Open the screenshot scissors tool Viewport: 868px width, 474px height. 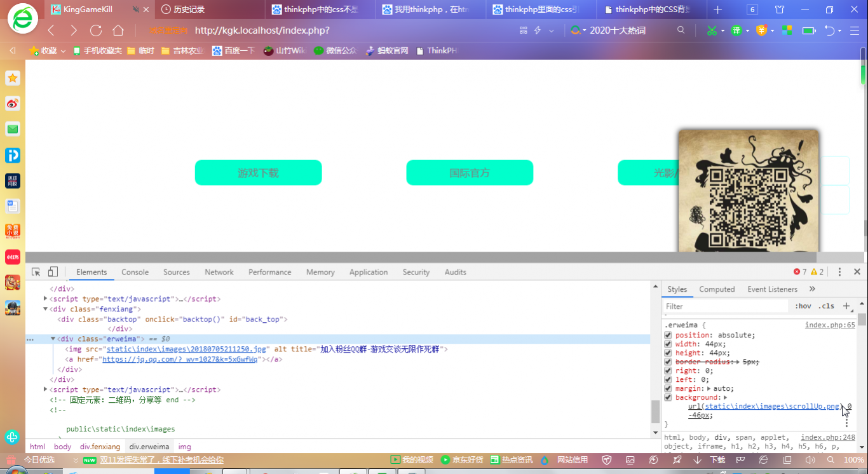click(x=712, y=30)
